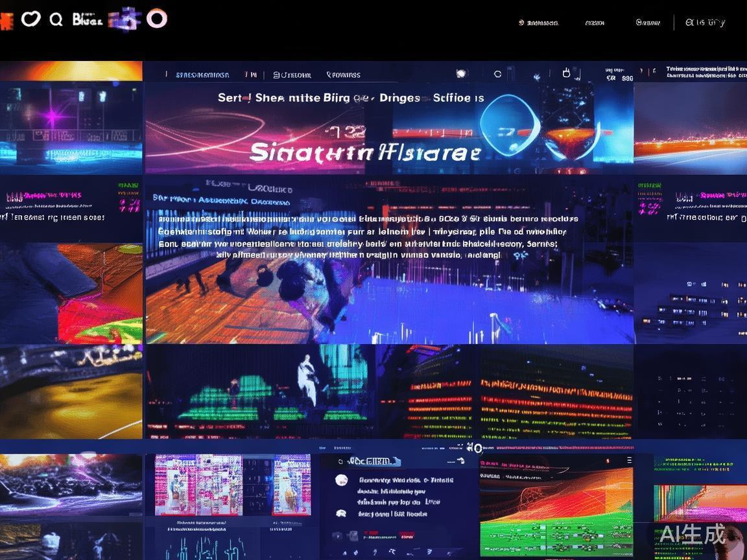
Task: Click the top nav link with red dot
Action: click(539, 23)
